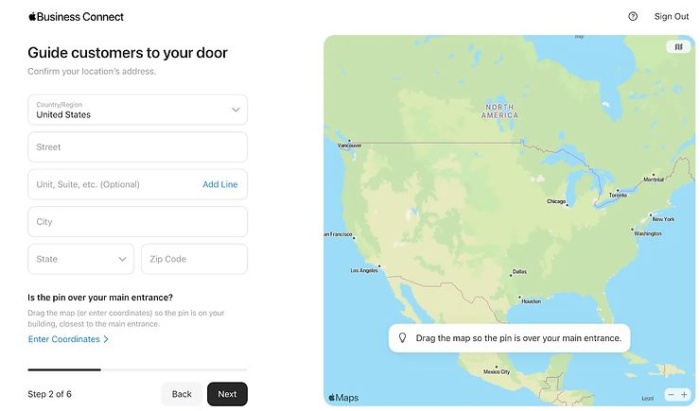Open the help question mark icon
Viewport: 700px width, 411px height.
633,17
